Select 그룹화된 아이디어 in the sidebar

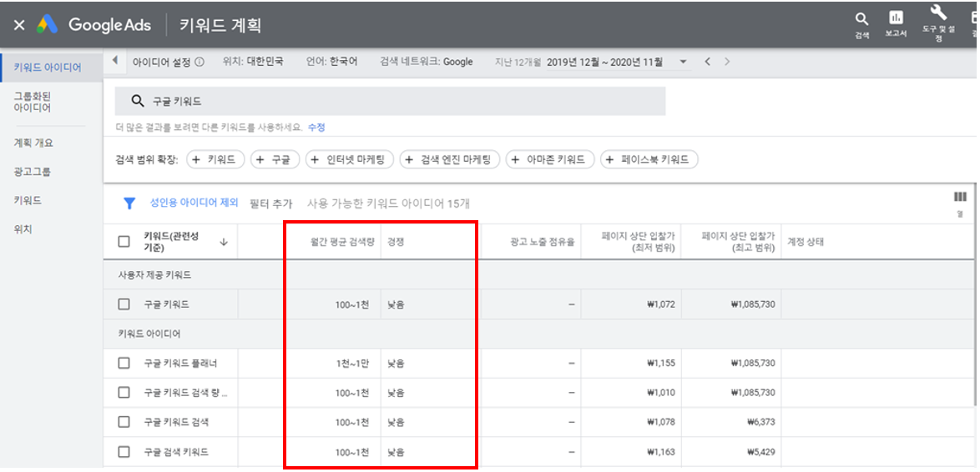(33, 103)
